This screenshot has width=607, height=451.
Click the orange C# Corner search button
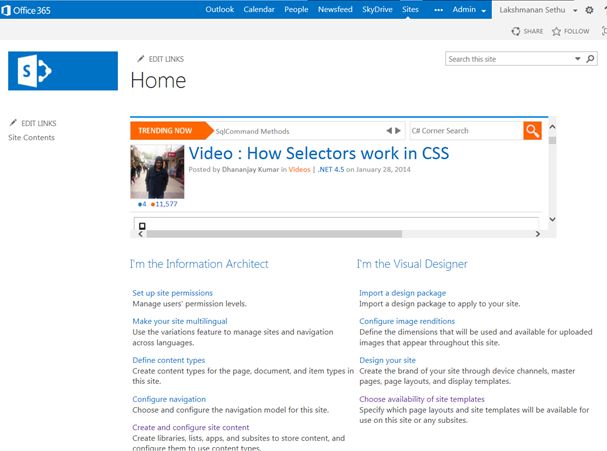(532, 131)
